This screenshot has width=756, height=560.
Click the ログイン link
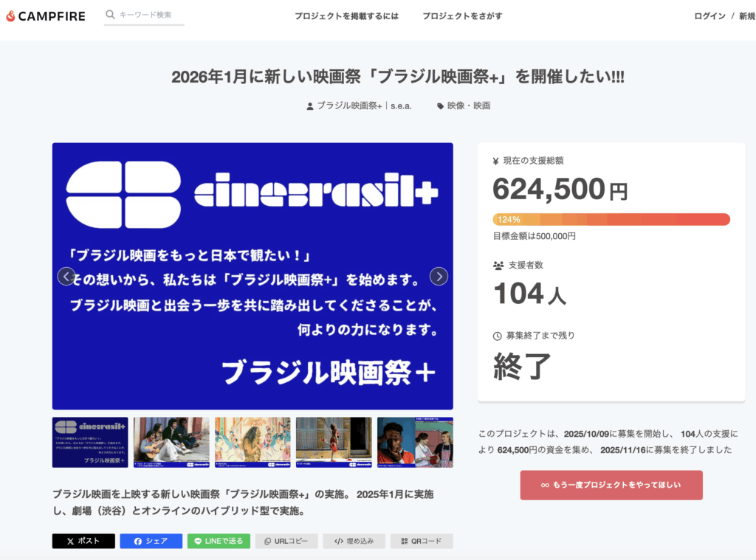(709, 16)
